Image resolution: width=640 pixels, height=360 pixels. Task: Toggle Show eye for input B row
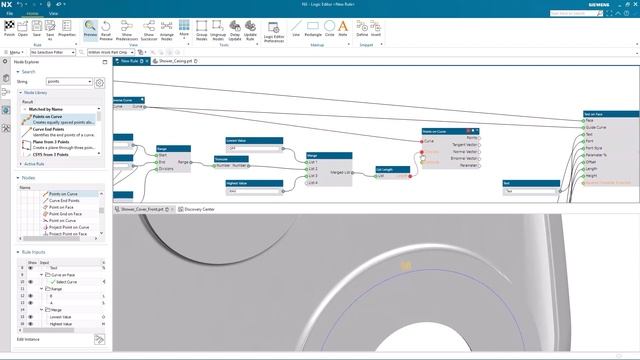click(31, 296)
